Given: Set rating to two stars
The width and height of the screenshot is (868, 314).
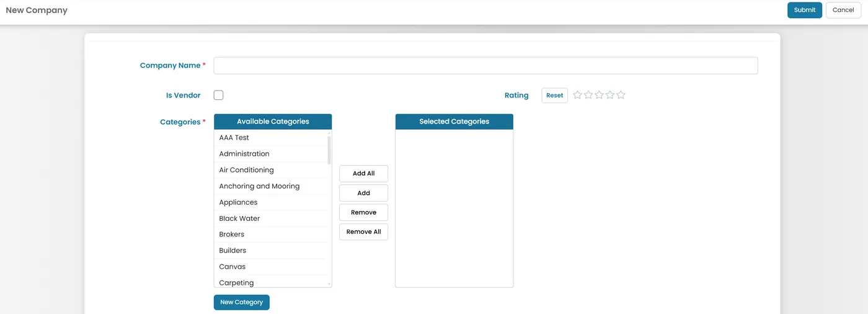Looking at the screenshot, I should (x=588, y=95).
